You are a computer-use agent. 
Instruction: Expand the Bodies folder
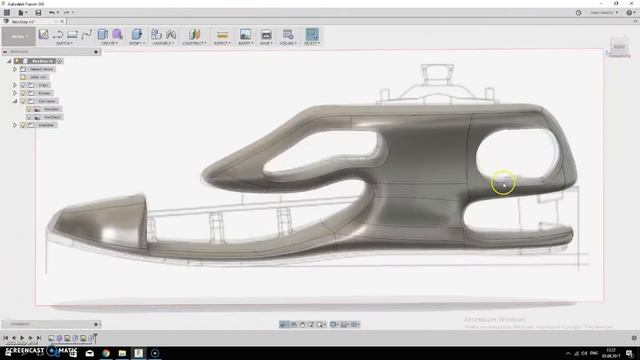(x=15, y=93)
